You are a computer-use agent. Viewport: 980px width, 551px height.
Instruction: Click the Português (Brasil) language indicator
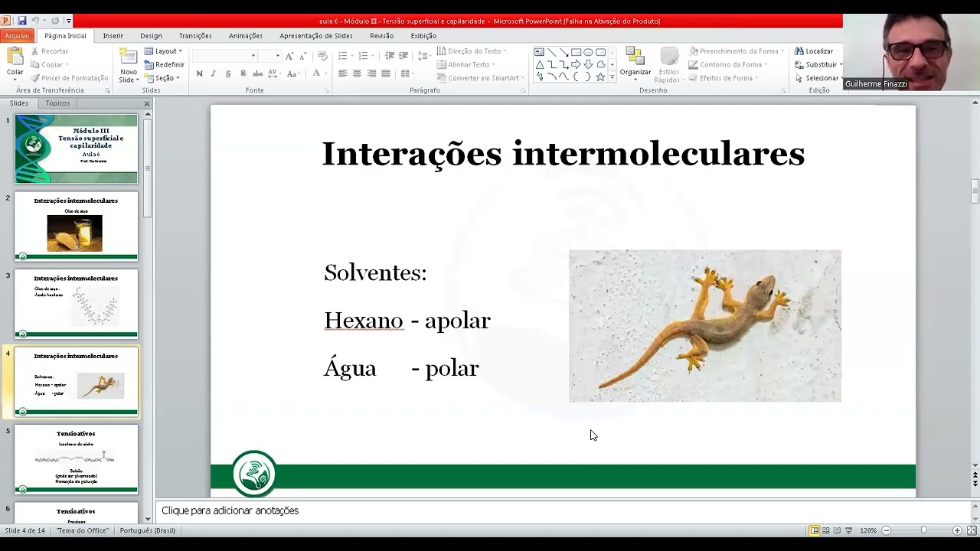(x=147, y=530)
